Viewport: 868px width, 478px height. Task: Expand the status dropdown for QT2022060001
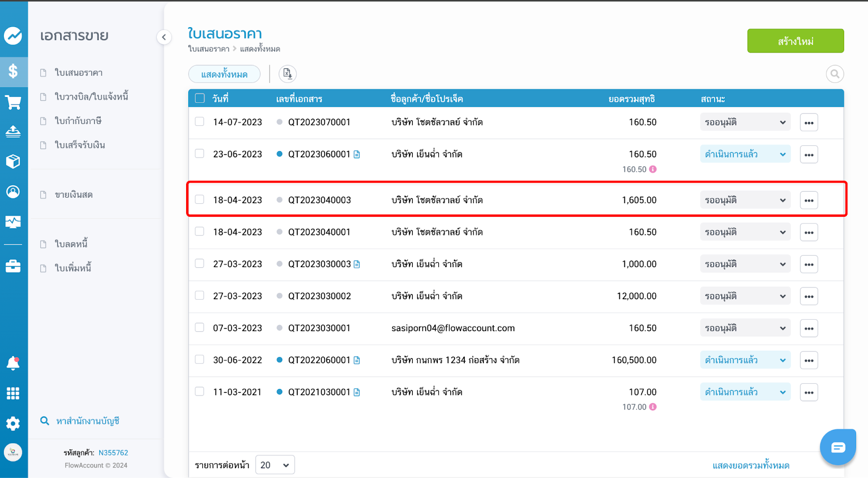(744, 360)
